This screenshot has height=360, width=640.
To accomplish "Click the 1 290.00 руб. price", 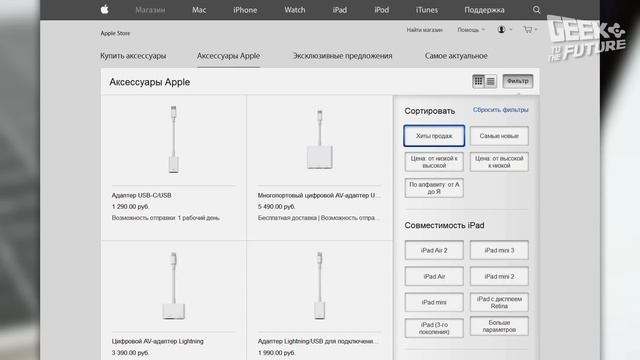I will [x=130, y=207].
